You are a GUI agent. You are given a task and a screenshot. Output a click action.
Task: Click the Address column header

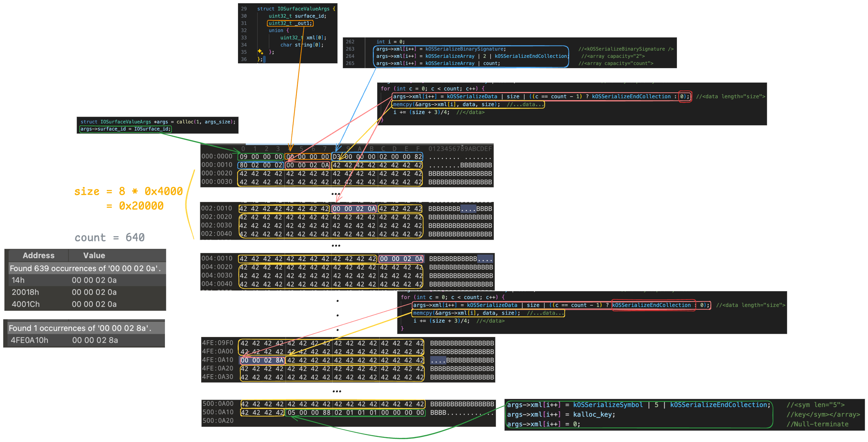pos(38,256)
